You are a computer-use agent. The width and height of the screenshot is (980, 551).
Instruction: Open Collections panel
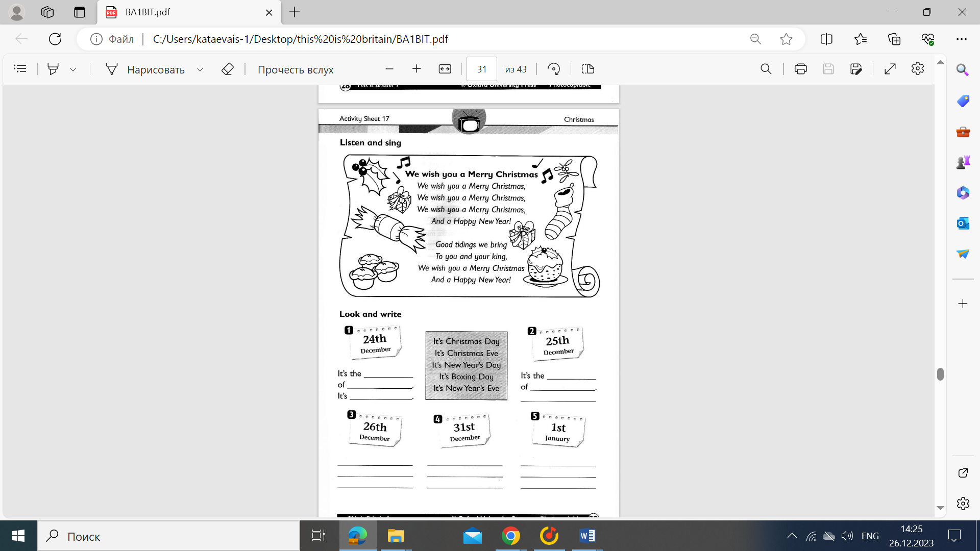click(894, 39)
